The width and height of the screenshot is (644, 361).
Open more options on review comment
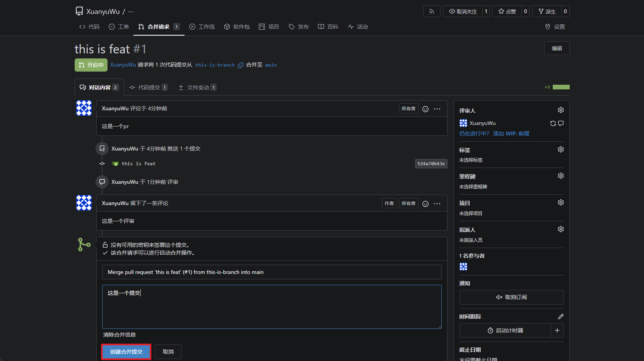(x=437, y=204)
